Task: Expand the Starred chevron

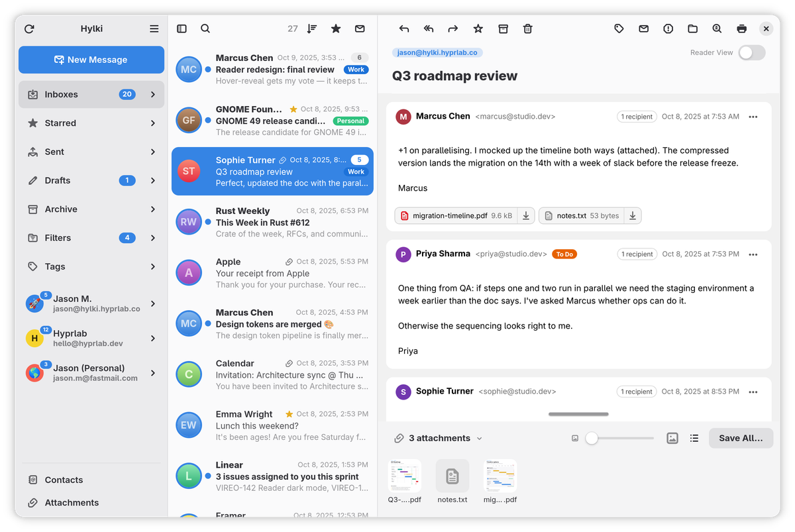Action: pos(153,123)
